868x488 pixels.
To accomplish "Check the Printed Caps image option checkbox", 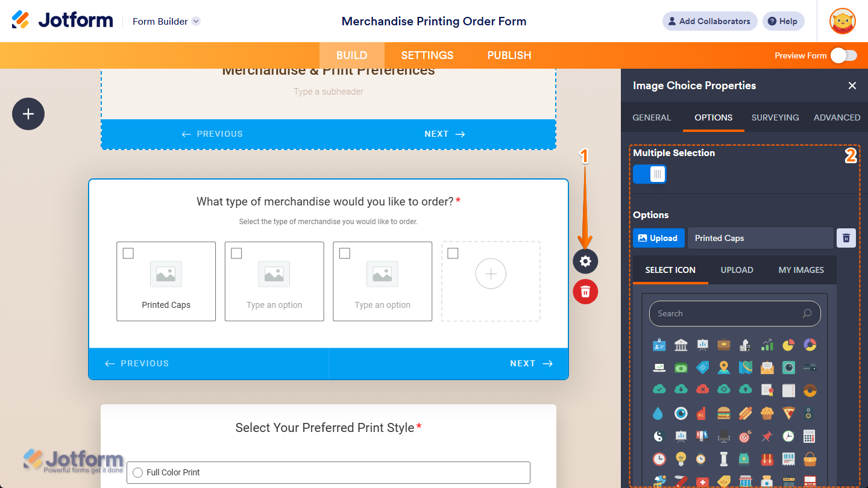I will point(128,253).
